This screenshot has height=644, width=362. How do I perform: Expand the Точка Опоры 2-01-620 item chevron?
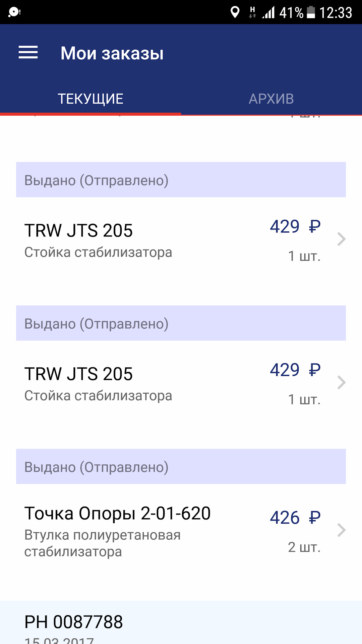click(x=341, y=530)
